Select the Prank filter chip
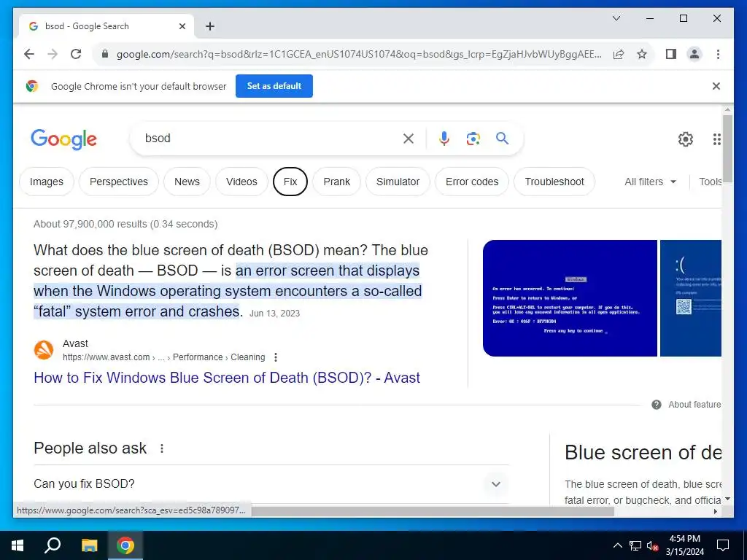Image resolution: width=747 pixels, height=560 pixels. point(337,182)
